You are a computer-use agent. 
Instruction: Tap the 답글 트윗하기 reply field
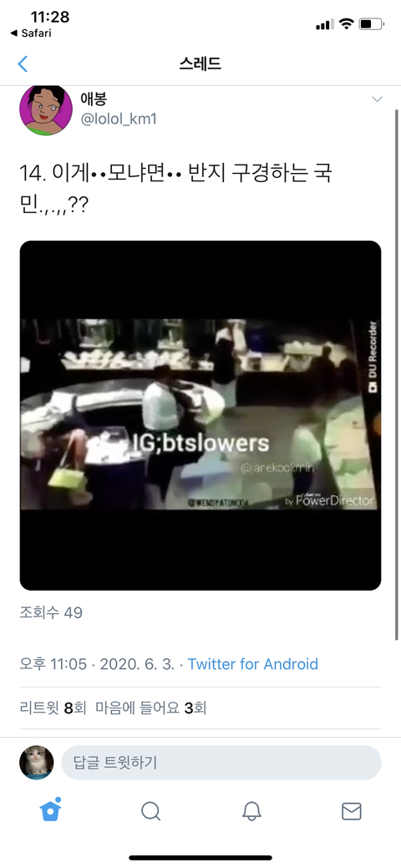pyautogui.click(x=221, y=762)
